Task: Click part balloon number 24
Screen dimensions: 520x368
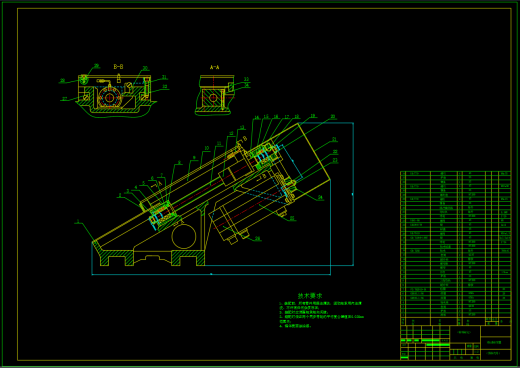Action: tap(320, 197)
